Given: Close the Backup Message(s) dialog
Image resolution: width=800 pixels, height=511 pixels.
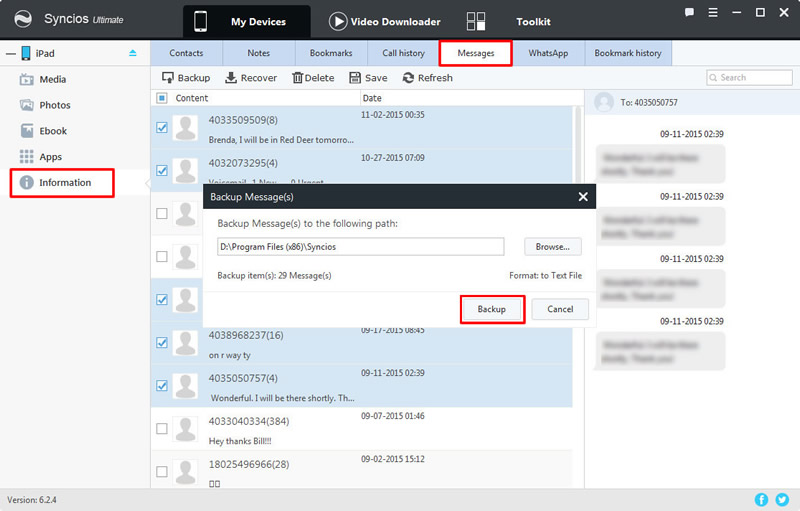Looking at the screenshot, I should click(x=583, y=197).
